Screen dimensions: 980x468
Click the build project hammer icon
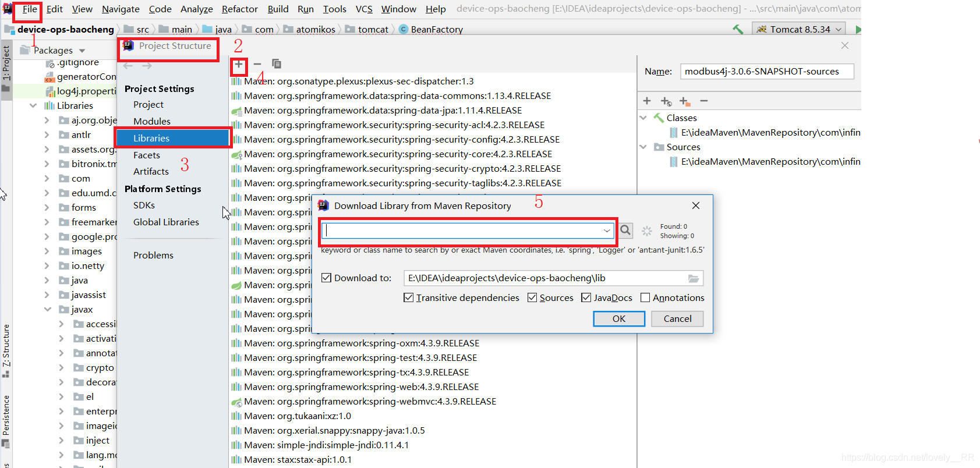738,29
